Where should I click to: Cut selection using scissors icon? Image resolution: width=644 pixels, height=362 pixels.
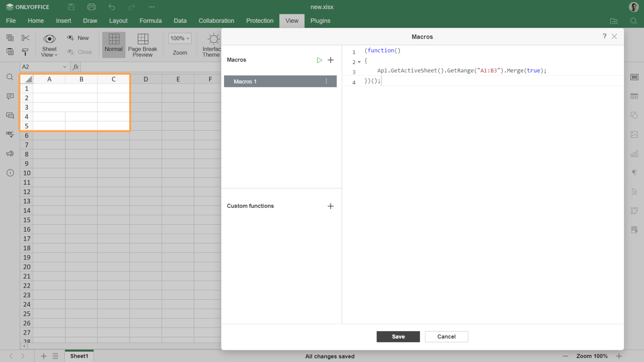coord(26,38)
